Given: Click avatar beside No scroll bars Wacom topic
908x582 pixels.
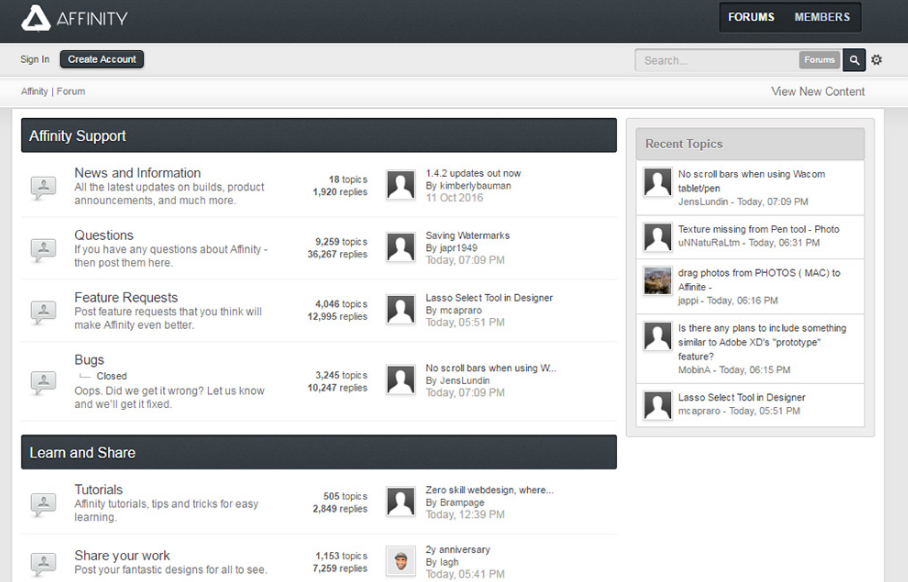Looking at the screenshot, I should pyautogui.click(x=658, y=182).
